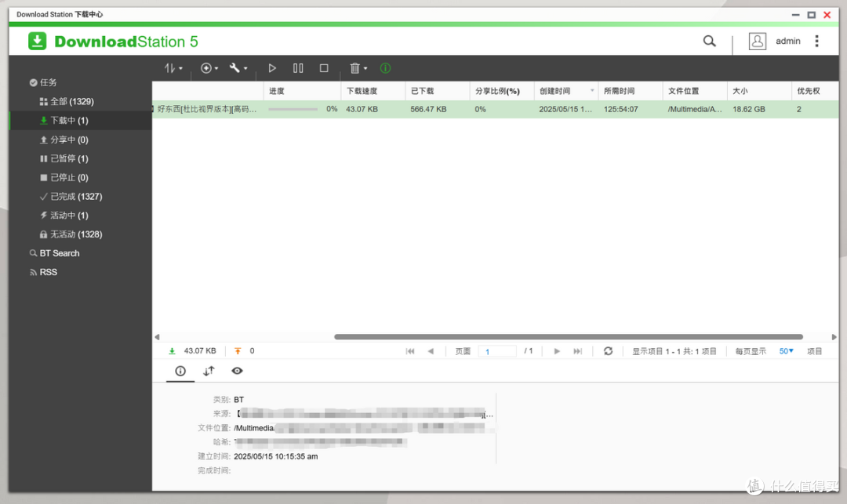The image size is (847, 504).
Task: Click the scroll left arrow of the task list
Action: click(157, 337)
